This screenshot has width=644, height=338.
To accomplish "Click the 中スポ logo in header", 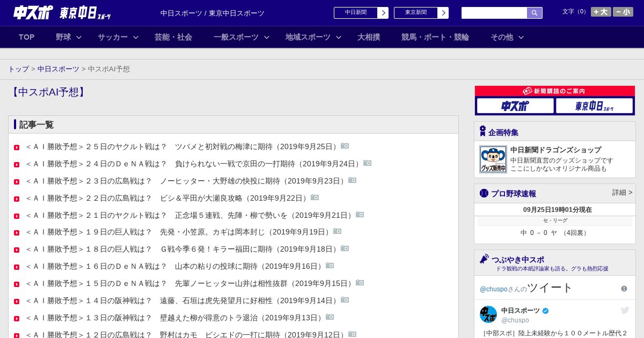I will [x=33, y=12].
